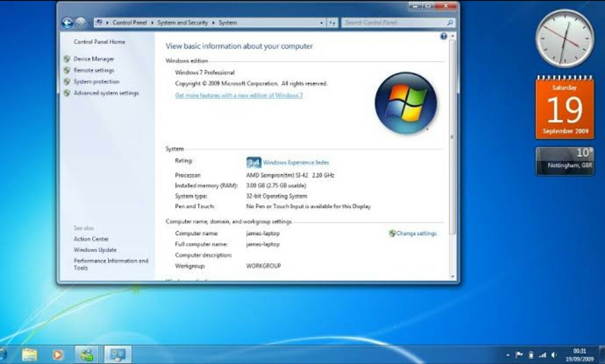The height and width of the screenshot is (364, 605).
Task: Click the Change settings link
Action: pyautogui.click(x=416, y=233)
